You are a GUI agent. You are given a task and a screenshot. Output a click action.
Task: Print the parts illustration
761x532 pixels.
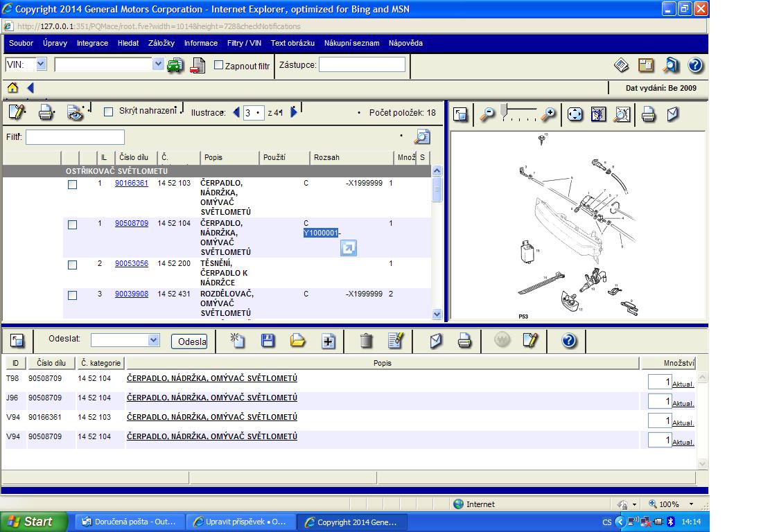point(649,114)
